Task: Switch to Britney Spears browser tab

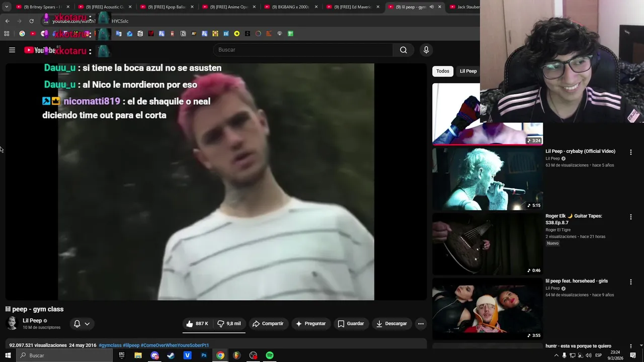Action: 42,7
